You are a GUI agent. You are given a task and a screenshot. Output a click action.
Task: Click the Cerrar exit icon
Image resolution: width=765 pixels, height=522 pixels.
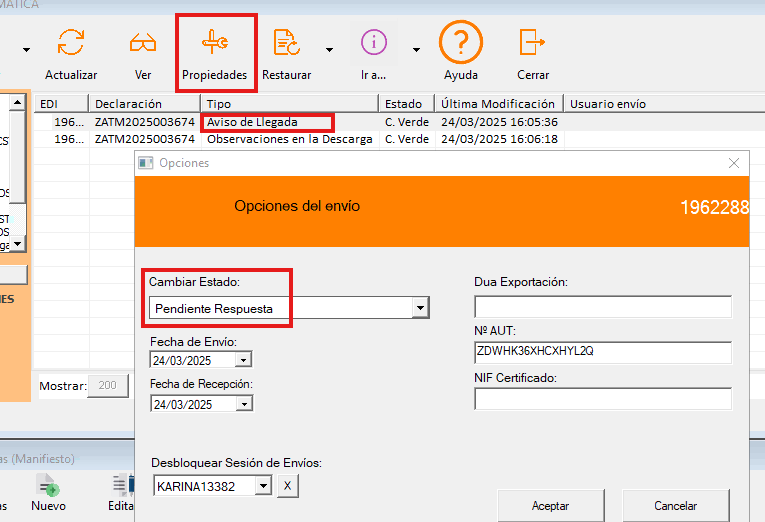pos(532,43)
